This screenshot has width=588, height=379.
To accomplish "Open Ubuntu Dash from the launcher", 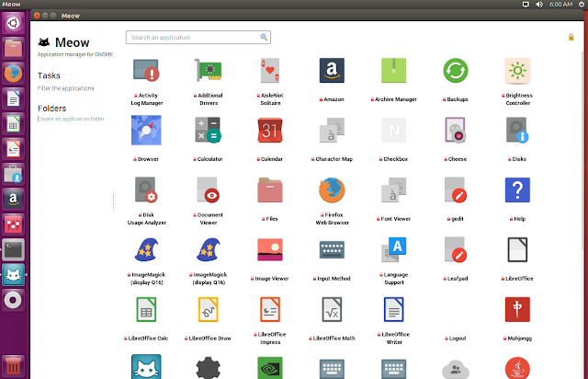I will pyautogui.click(x=13, y=23).
